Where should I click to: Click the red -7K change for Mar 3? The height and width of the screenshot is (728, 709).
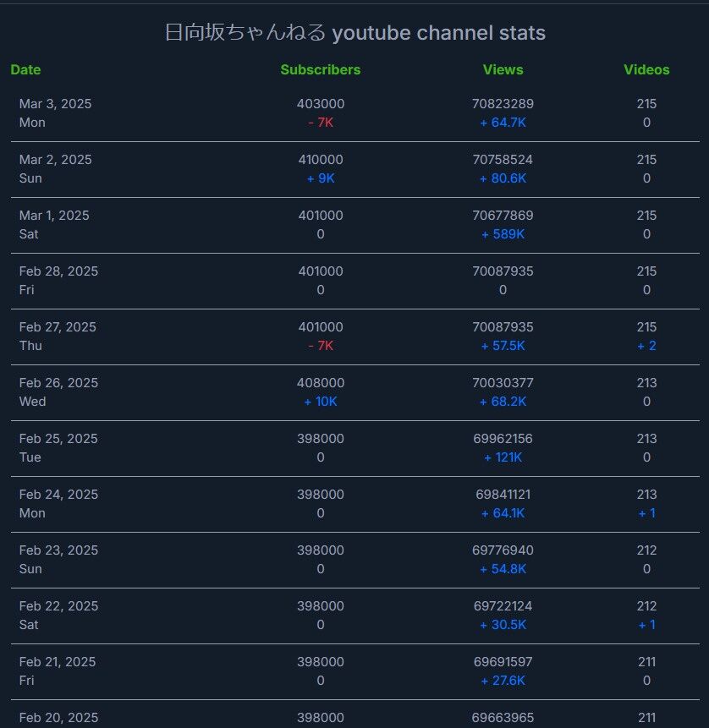point(320,123)
